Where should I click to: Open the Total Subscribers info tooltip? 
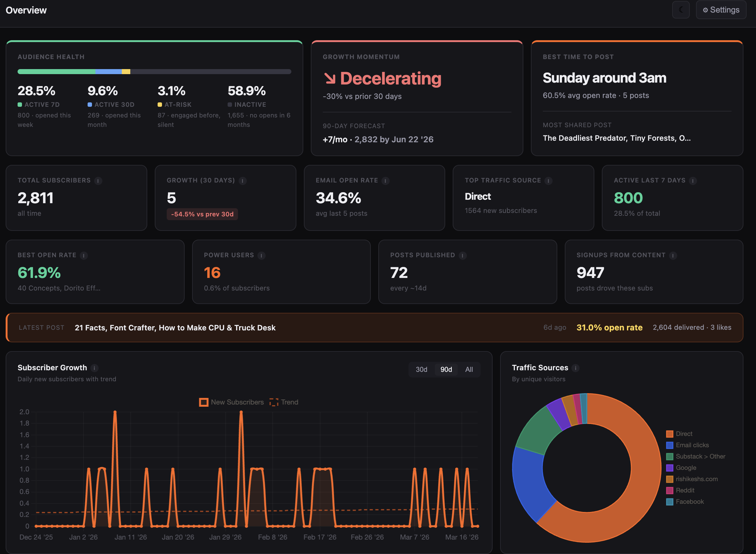click(x=98, y=180)
